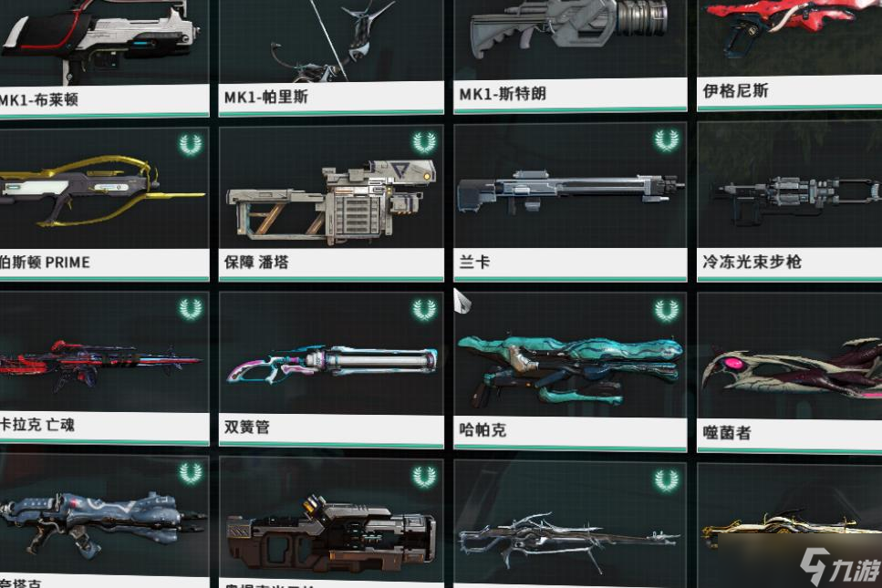Click the 兰卡 name label
This screenshot has width=882, height=588.
click(x=475, y=262)
